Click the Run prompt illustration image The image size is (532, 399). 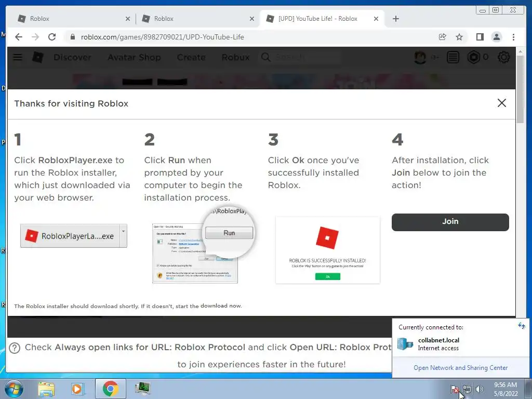tap(203, 245)
